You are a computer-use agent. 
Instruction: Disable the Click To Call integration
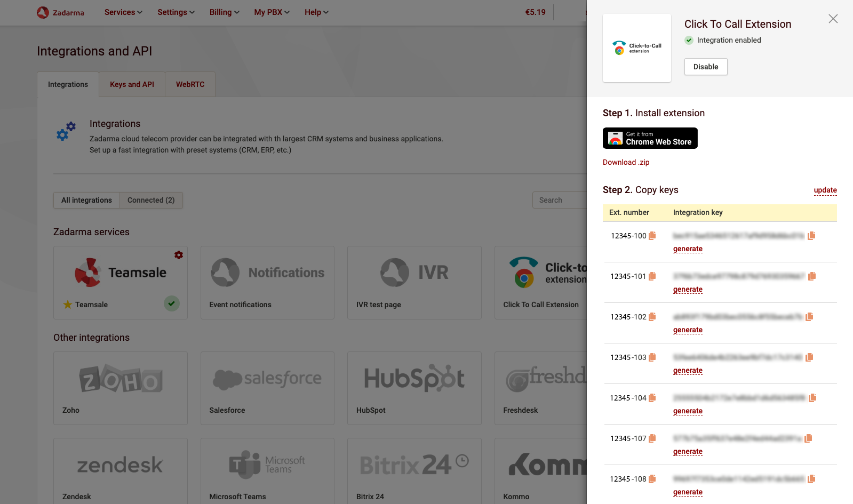click(x=705, y=67)
